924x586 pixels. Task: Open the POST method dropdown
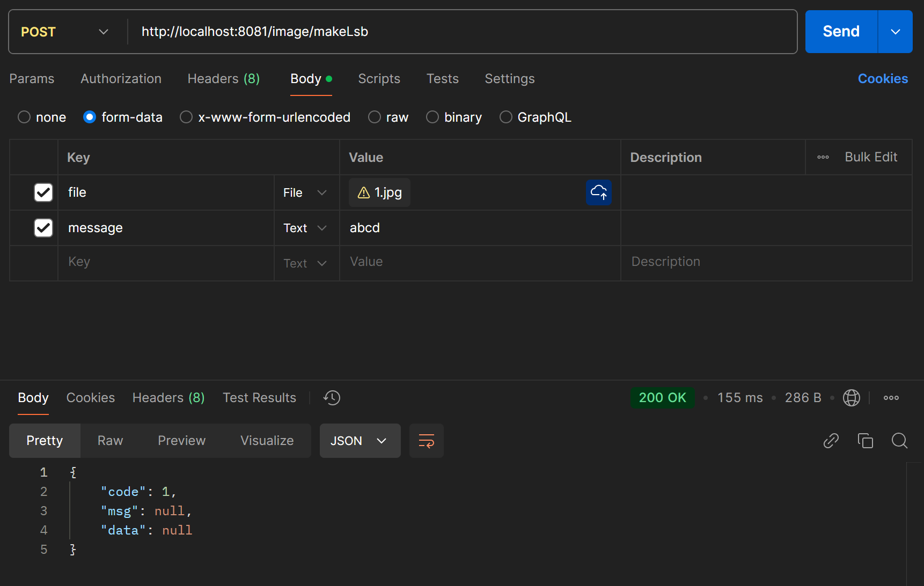click(x=65, y=32)
